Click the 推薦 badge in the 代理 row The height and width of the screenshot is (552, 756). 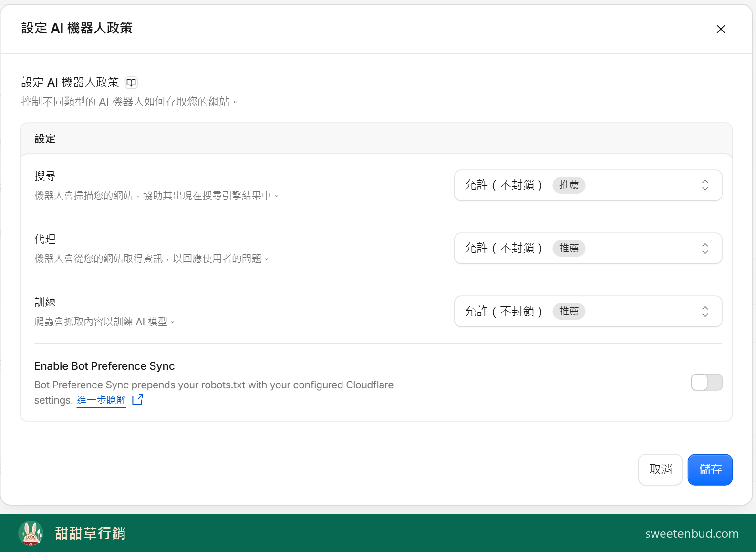[569, 248]
